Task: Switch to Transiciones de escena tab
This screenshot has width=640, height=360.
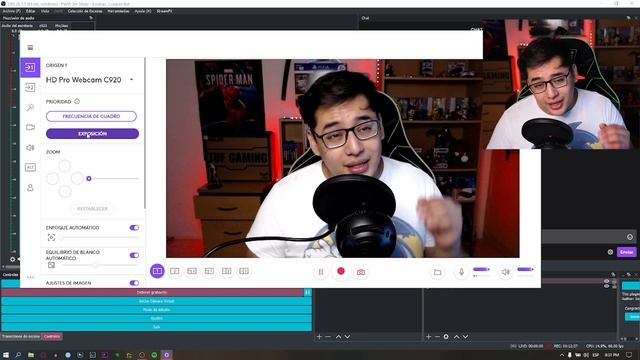Action: pyautogui.click(x=21, y=336)
